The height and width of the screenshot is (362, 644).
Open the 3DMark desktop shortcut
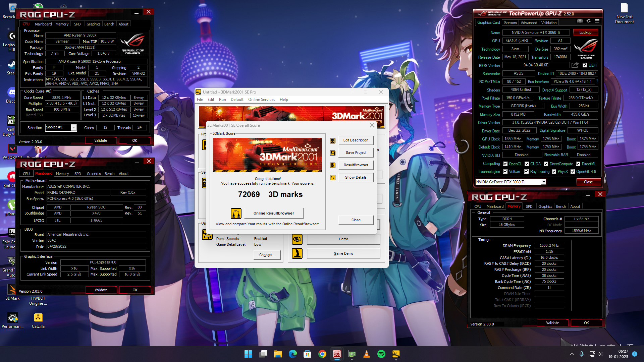tap(12, 292)
